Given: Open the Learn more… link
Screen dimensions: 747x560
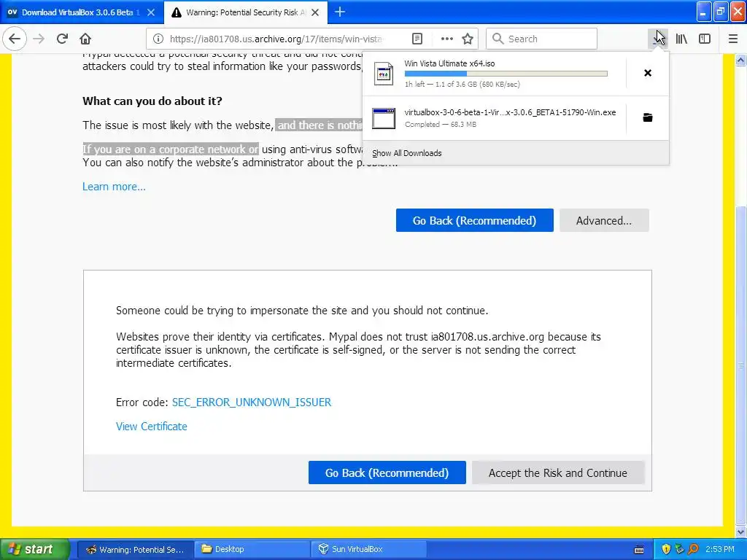Looking at the screenshot, I should [x=114, y=187].
